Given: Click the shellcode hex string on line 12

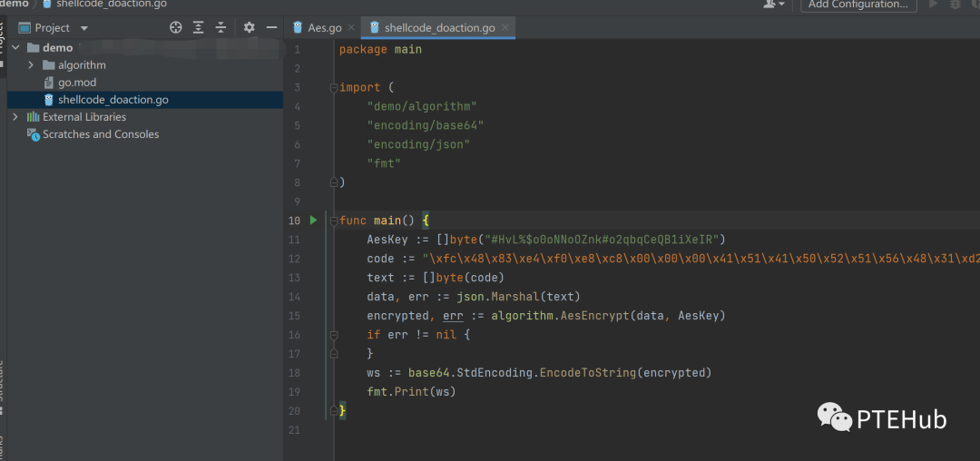Looking at the screenshot, I should [x=701, y=259].
